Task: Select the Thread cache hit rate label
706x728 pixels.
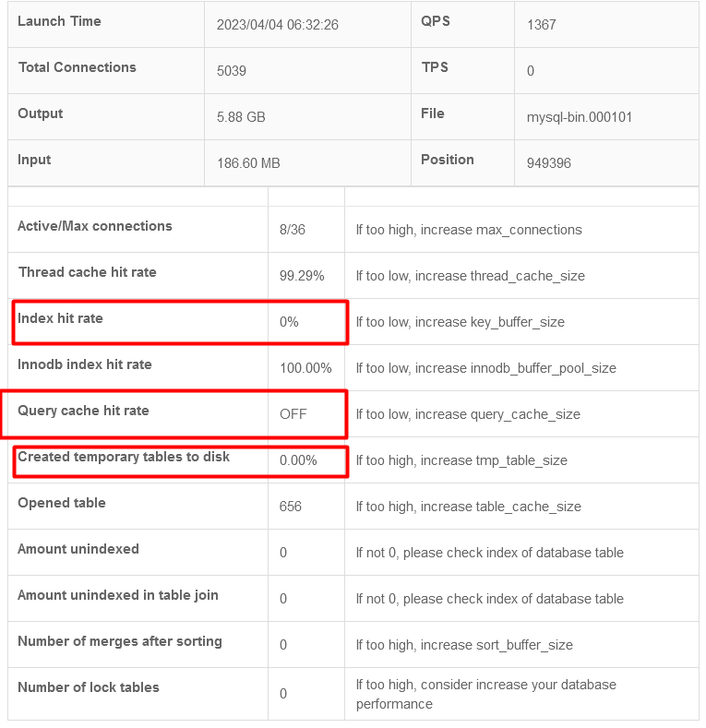Action: click(87, 272)
